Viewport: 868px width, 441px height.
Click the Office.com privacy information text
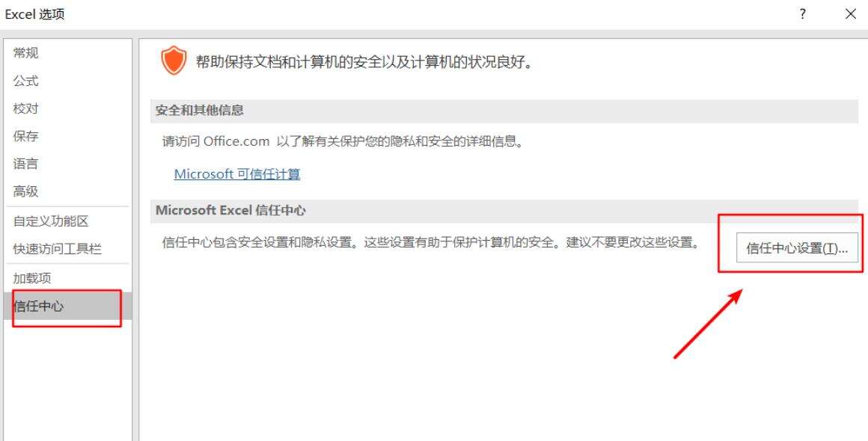pyautogui.click(x=343, y=141)
